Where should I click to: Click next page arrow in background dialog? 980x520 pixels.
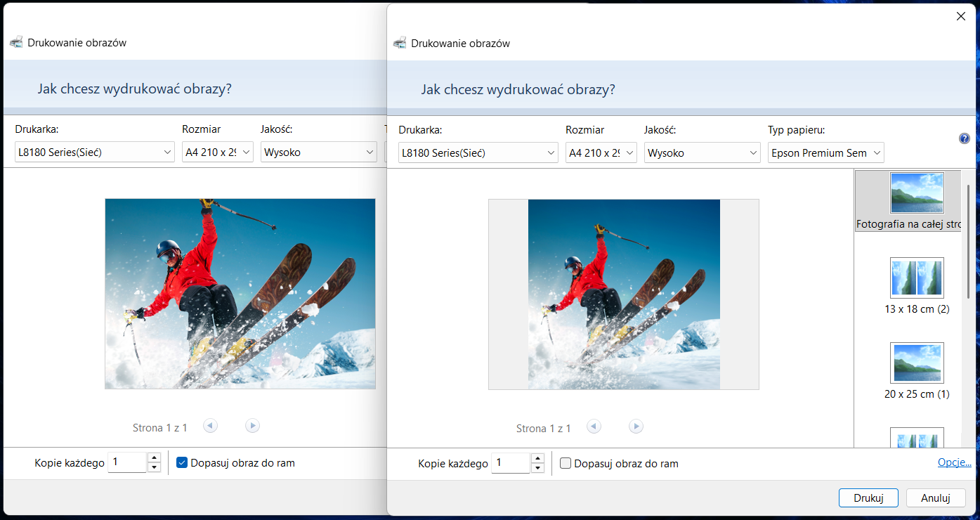coord(252,425)
